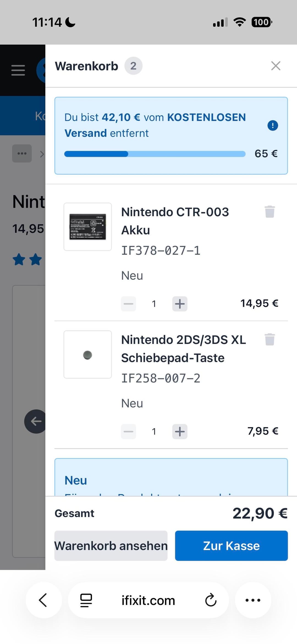Open the hamburger menu
297x644 pixels.
(x=18, y=70)
